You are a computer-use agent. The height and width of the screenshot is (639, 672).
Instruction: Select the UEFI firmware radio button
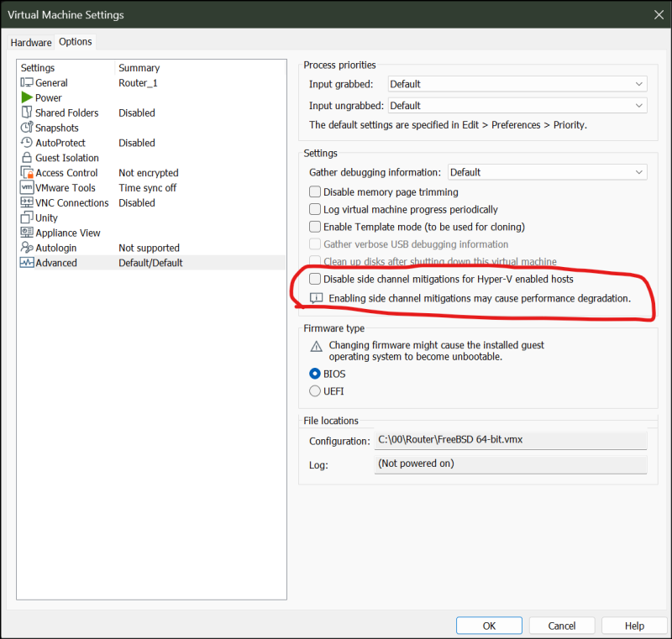315,391
